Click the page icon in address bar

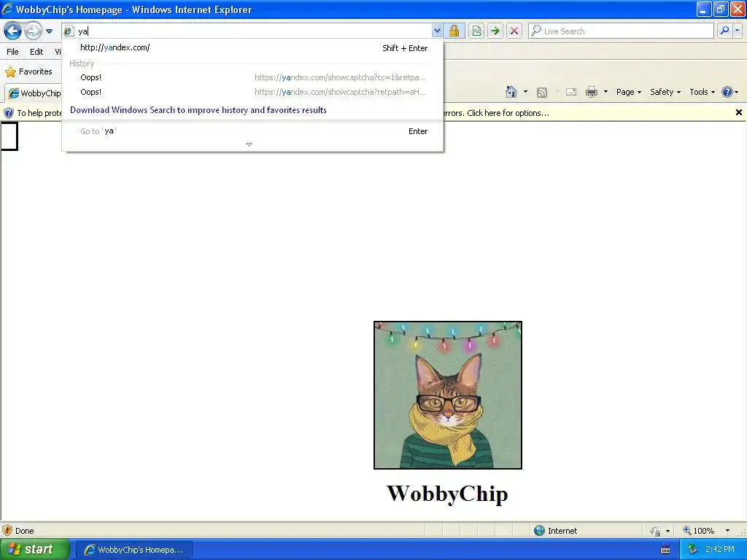(x=69, y=31)
